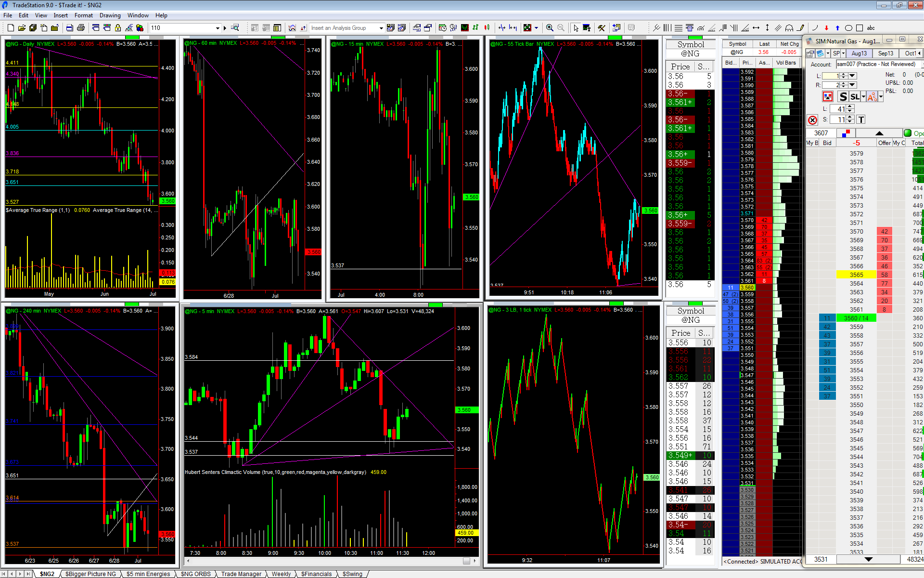Open a file with the folder icon

[22, 28]
